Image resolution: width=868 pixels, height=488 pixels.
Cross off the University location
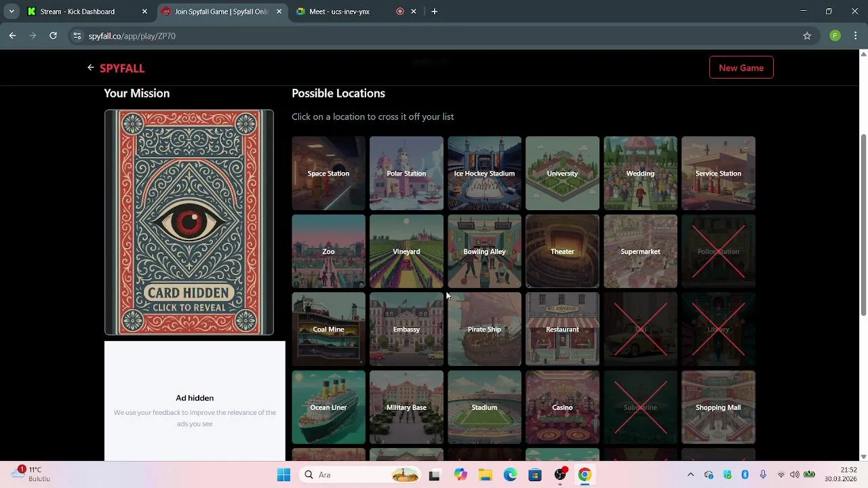(x=562, y=174)
